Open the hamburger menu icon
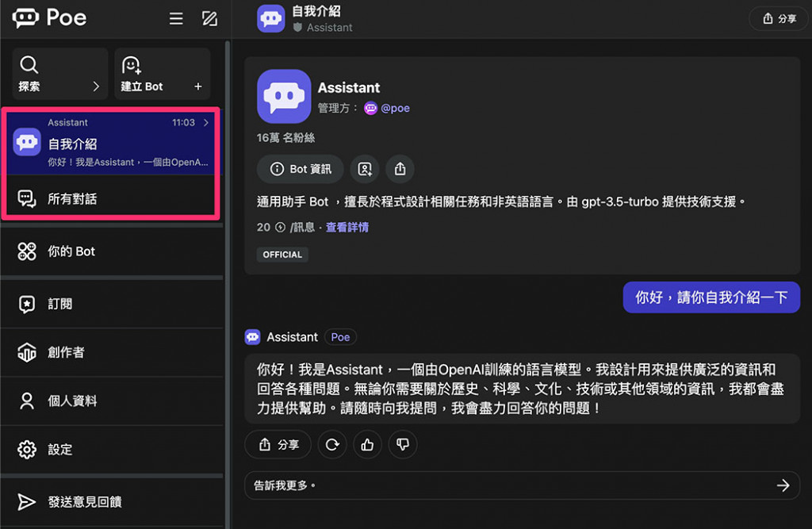Screen dimensions: 812x529 pyautogui.click(x=176, y=19)
